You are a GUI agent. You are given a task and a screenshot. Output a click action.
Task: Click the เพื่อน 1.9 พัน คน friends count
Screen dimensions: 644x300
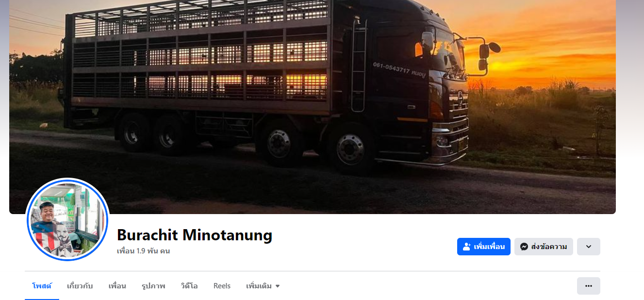(143, 251)
